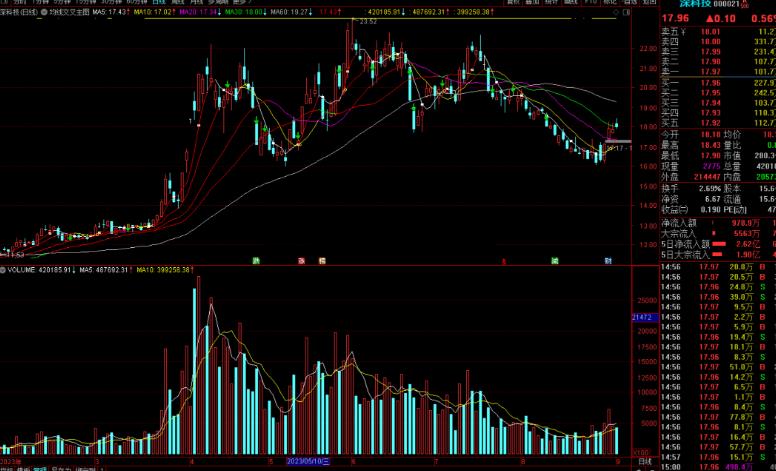Click the 日线 button at bottom right
The width and height of the screenshot is (776, 471).
click(x=645, y=461)
